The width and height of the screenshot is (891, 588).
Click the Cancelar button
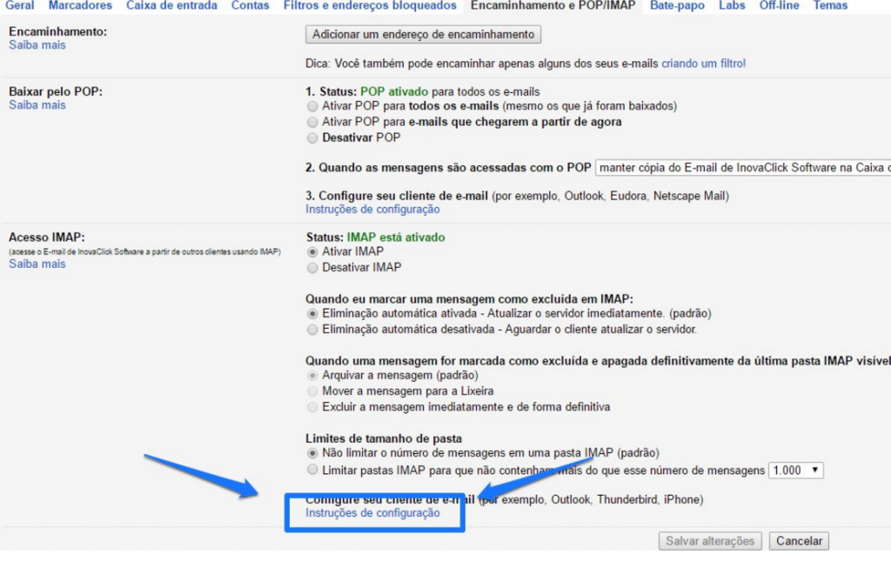click(799, 541)
